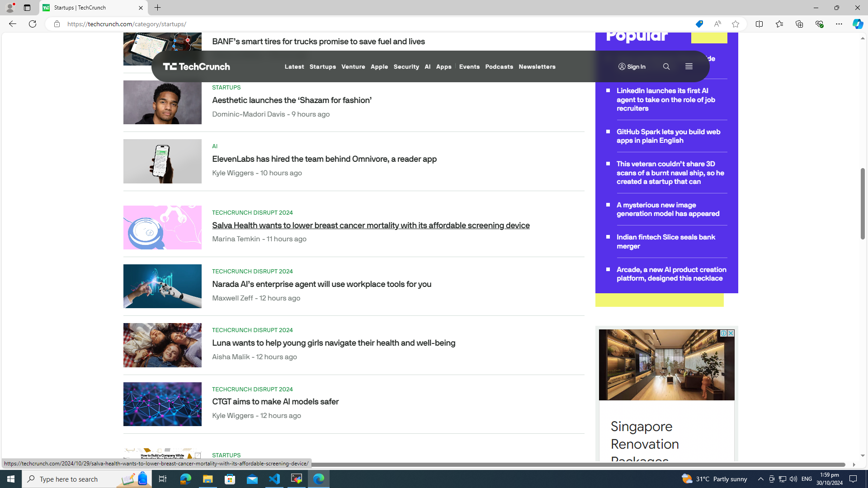The image size is (868, 488).
Task: Show hidden tray icons chevron
Action: pyautogui.click(x=760, y=479)
